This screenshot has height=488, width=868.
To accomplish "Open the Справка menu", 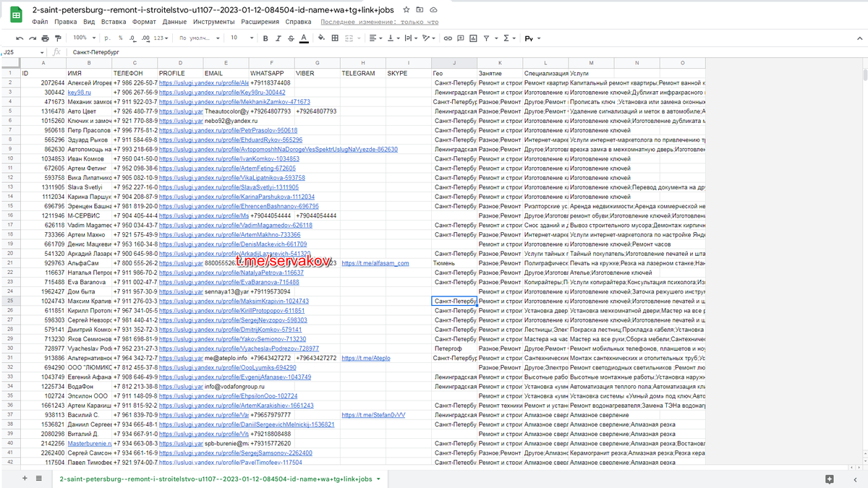I will [298, 22].
